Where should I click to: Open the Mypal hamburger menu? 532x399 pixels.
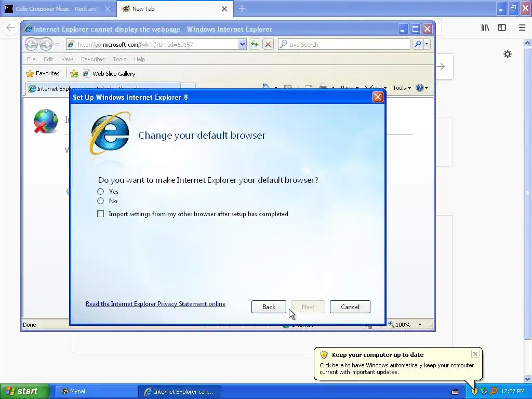pyautogui.click(x=522, y=28)
